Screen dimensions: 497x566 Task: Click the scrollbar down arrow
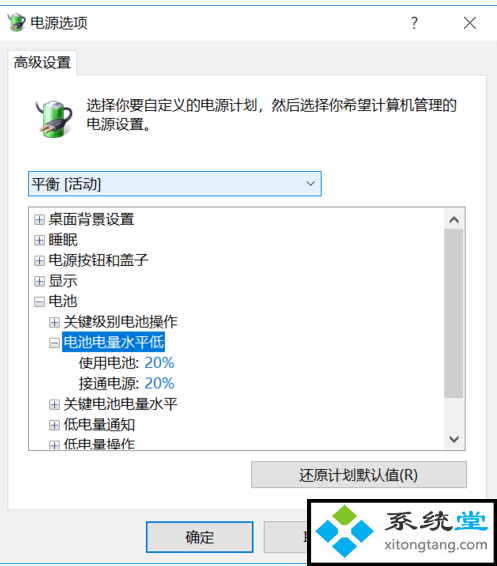(x=454, y=439)
